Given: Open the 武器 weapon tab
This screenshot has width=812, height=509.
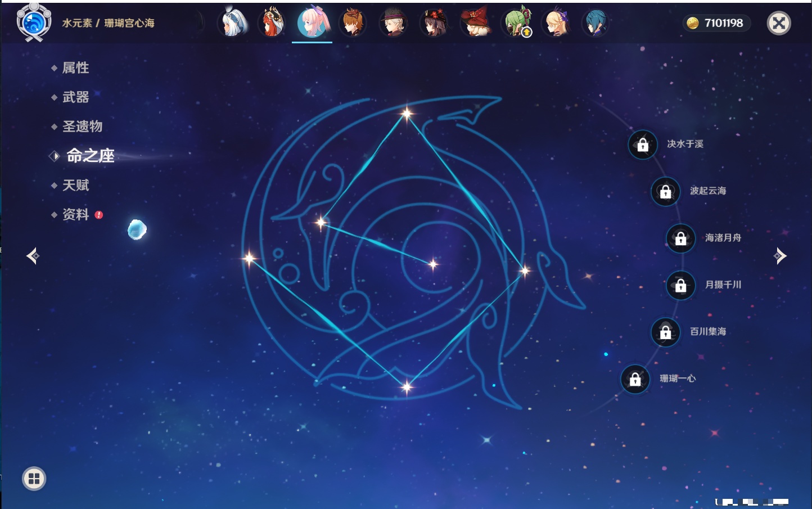Looking at the screenshot, I should (x=75, y=97).
